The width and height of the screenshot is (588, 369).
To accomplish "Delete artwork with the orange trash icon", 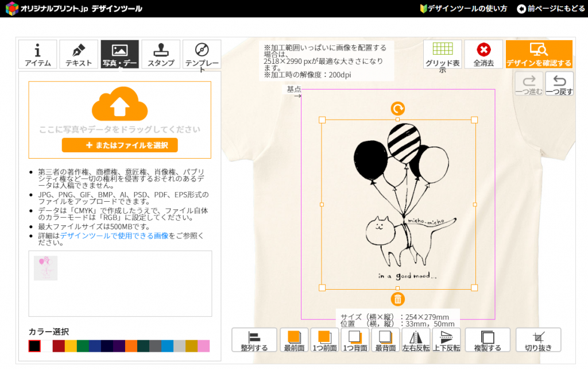I will pos(397,299).
